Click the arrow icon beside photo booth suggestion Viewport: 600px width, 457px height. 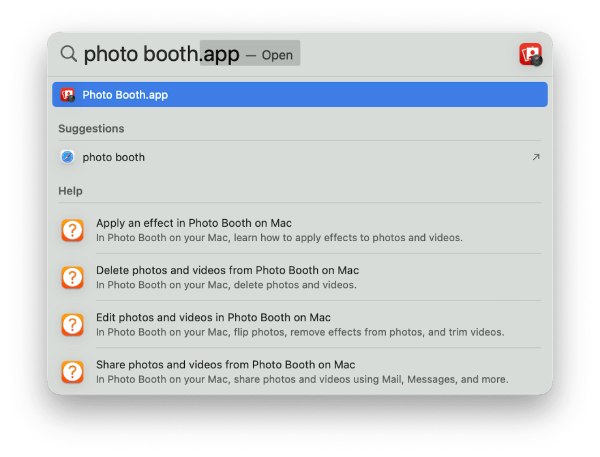tap(535, 157)
